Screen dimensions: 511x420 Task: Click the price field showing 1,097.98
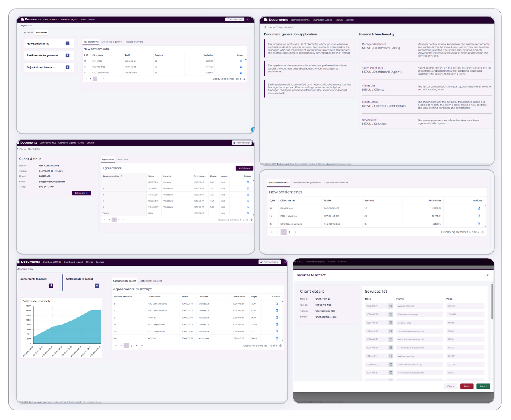pyautogui.click(x=465, y=364)
